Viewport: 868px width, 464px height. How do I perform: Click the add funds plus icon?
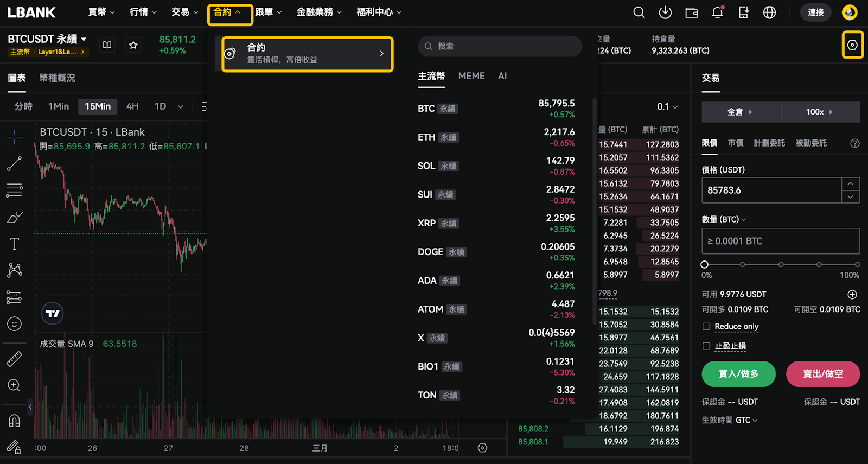pyautogui.click(x=852, y=294)
